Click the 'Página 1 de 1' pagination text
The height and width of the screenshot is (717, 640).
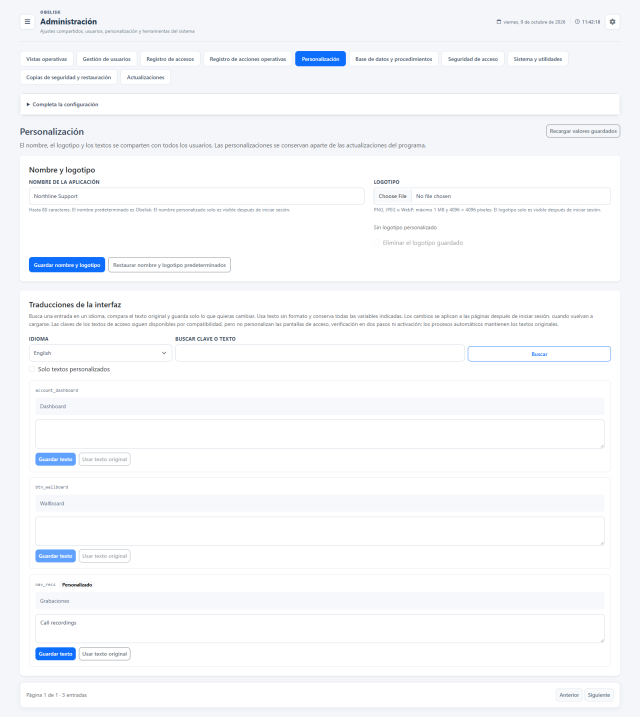pyautogui.click(x=42, y=695)
